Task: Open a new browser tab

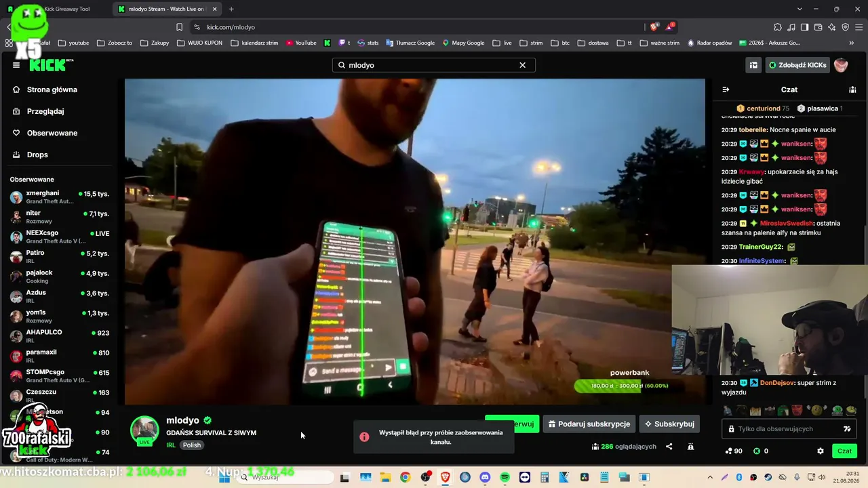Action: click(x=231, y=9)
